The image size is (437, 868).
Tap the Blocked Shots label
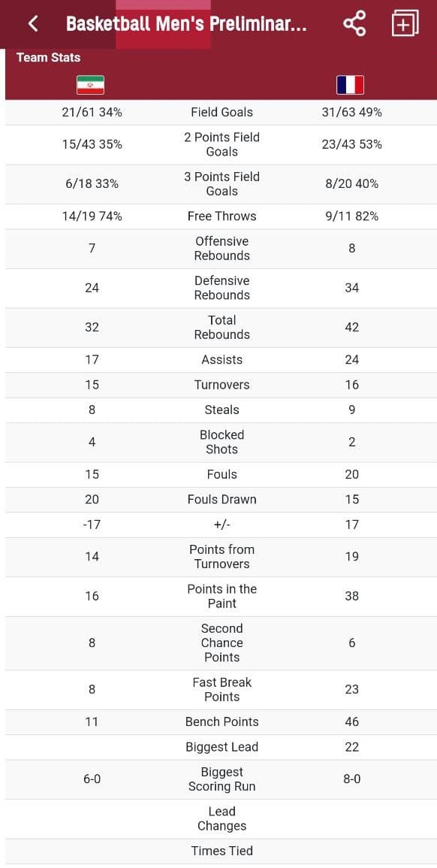click(x=222, y=443)
